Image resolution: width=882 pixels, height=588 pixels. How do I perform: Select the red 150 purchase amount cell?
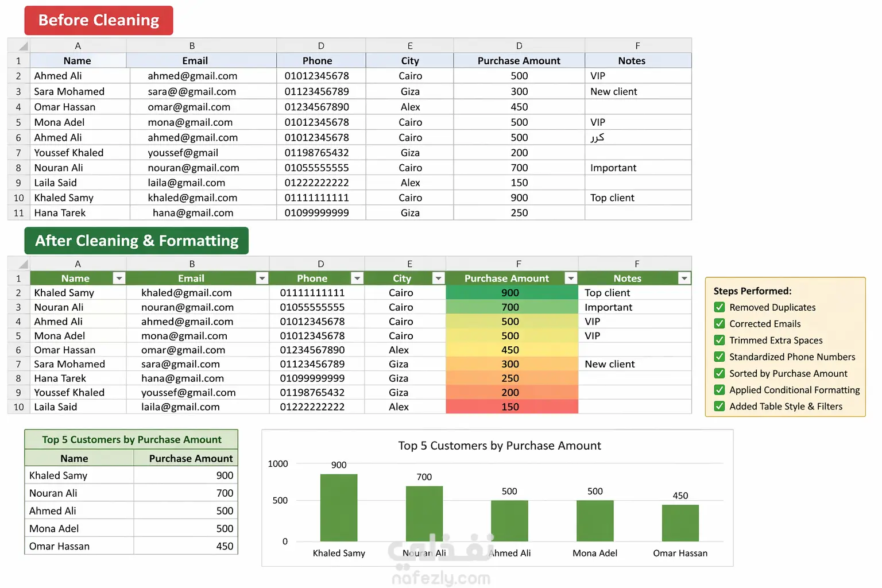(x=512, y=407)
